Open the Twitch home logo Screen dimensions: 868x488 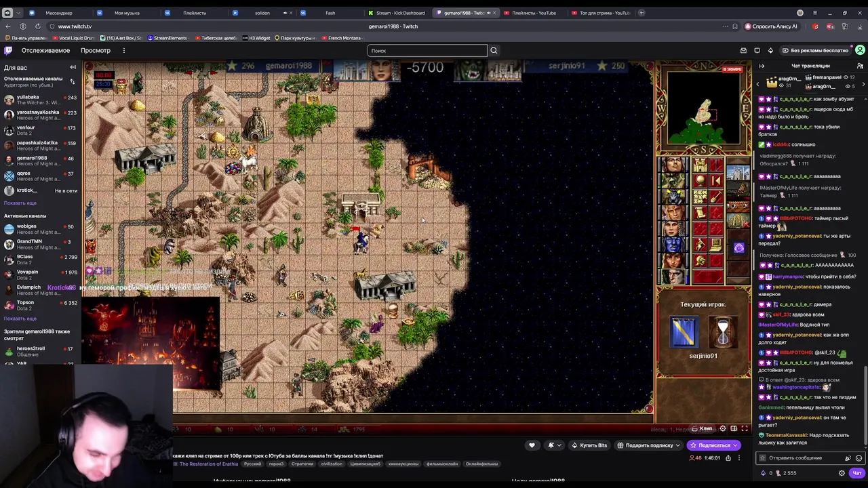coord(8,50)
